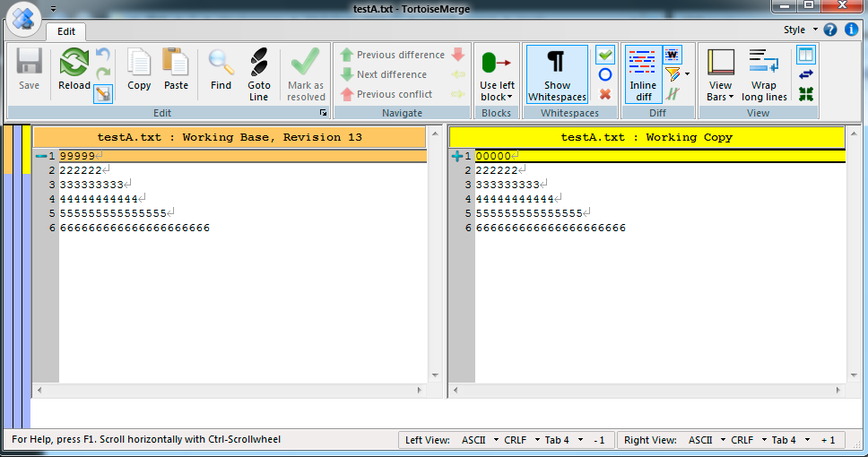Click the green Redo arrow
The height and width of the screenshot is (457, 868).
click(x=103, y=73)
